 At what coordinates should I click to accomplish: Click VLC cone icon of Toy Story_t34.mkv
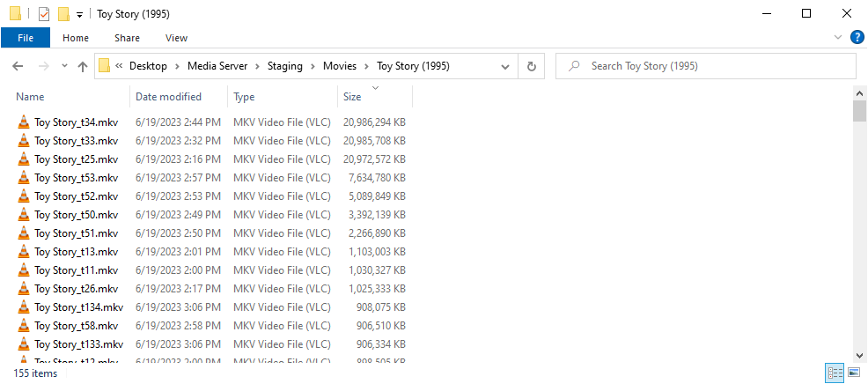click(24, 122)
